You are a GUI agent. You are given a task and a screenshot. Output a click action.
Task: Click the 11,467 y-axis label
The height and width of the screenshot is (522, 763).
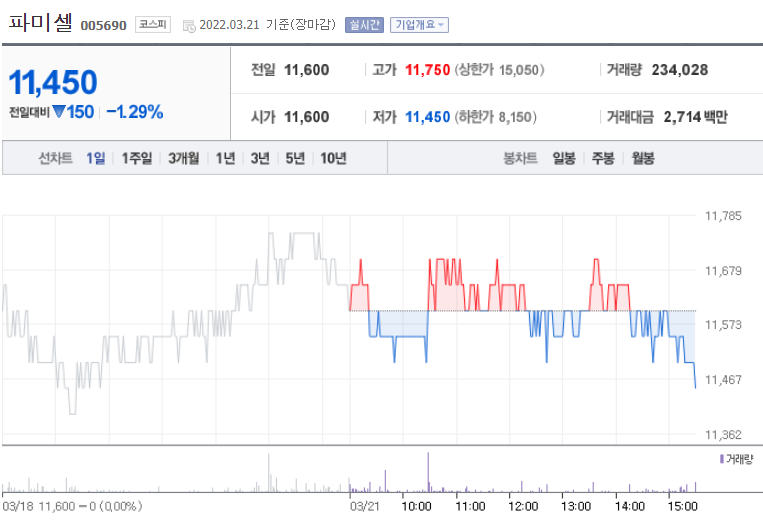(x=723, y=379)
